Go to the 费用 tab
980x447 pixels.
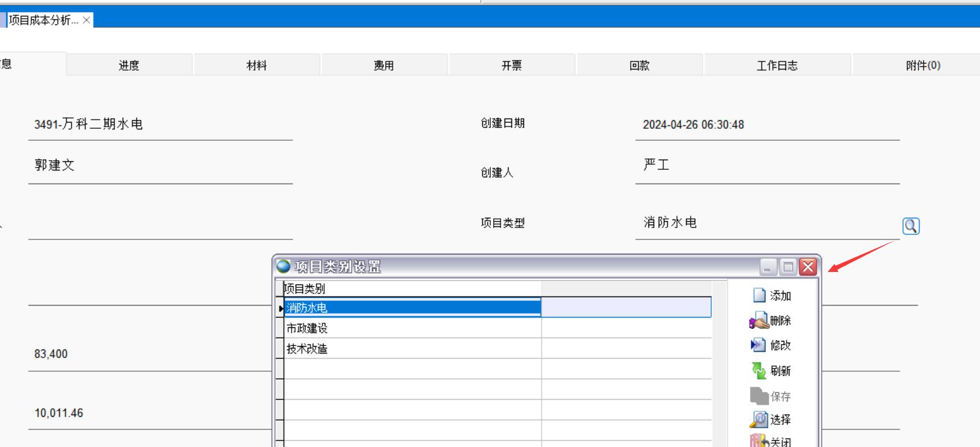[384, 66]
